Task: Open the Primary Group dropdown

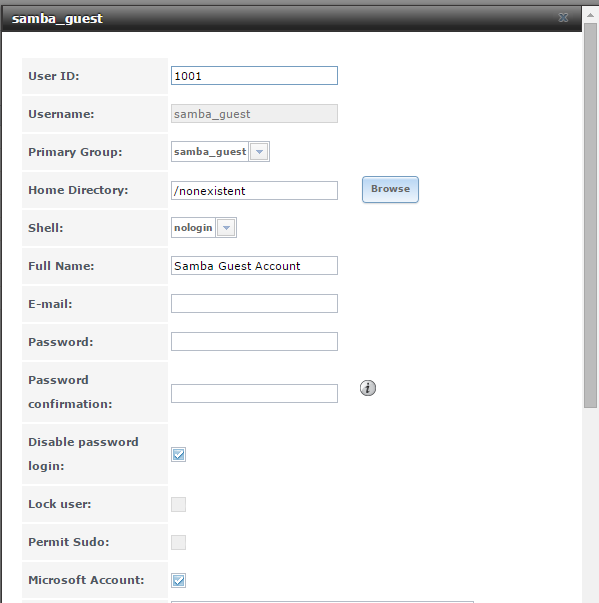Action: 259,152
